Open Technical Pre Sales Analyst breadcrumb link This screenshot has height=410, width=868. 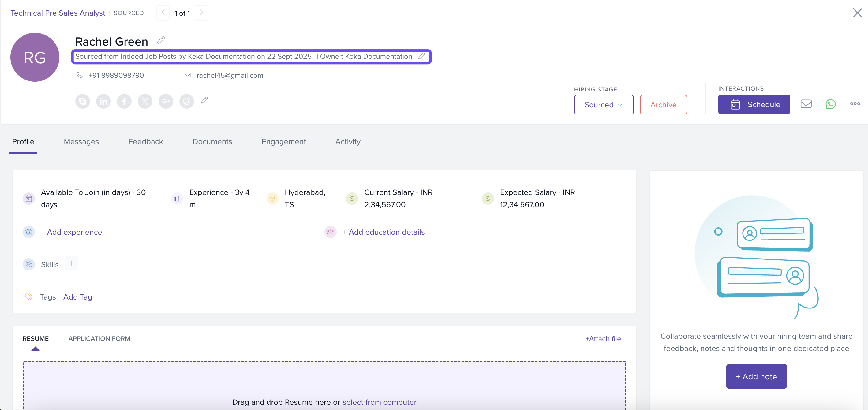point(58,13)
